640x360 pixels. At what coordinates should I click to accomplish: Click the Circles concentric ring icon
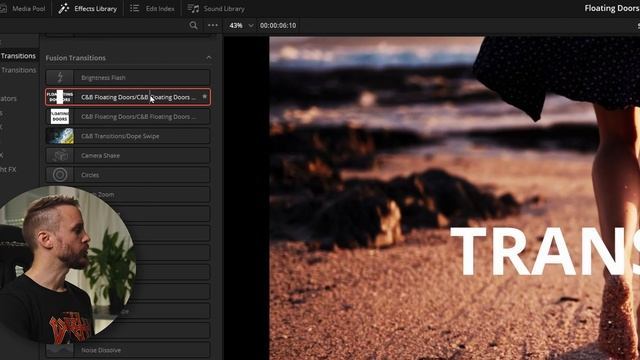click(x=60, y=175)
